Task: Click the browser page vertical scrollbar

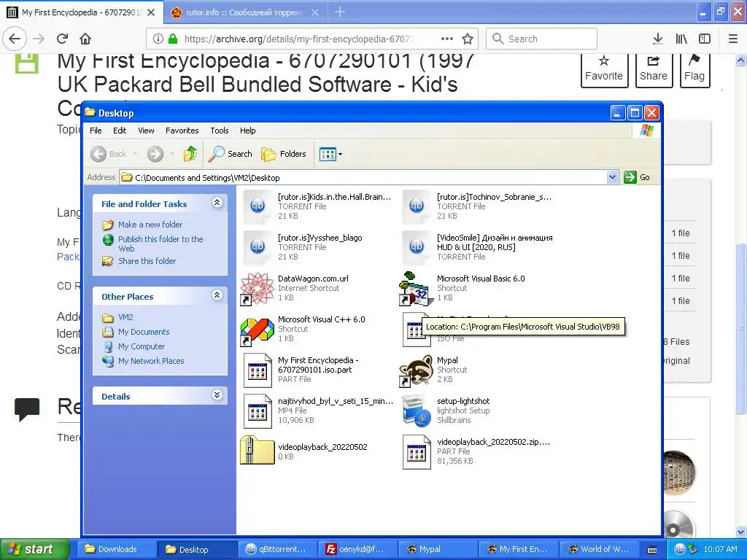Action: click(x=741, y=329)
